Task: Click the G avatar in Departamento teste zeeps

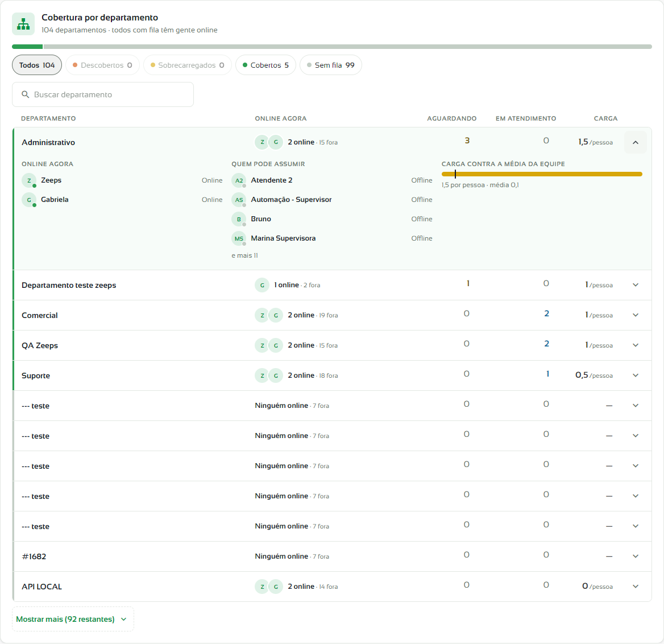Action: tap(262, 285)
